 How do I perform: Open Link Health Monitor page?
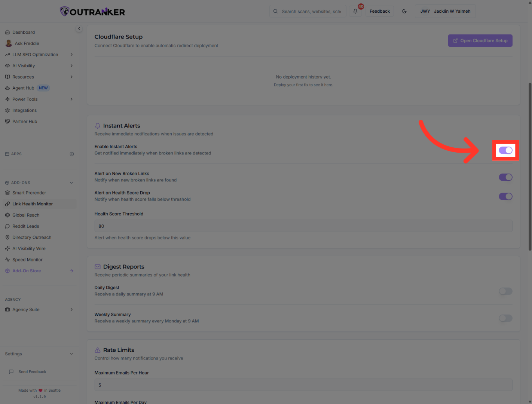[x=40, y=204]
